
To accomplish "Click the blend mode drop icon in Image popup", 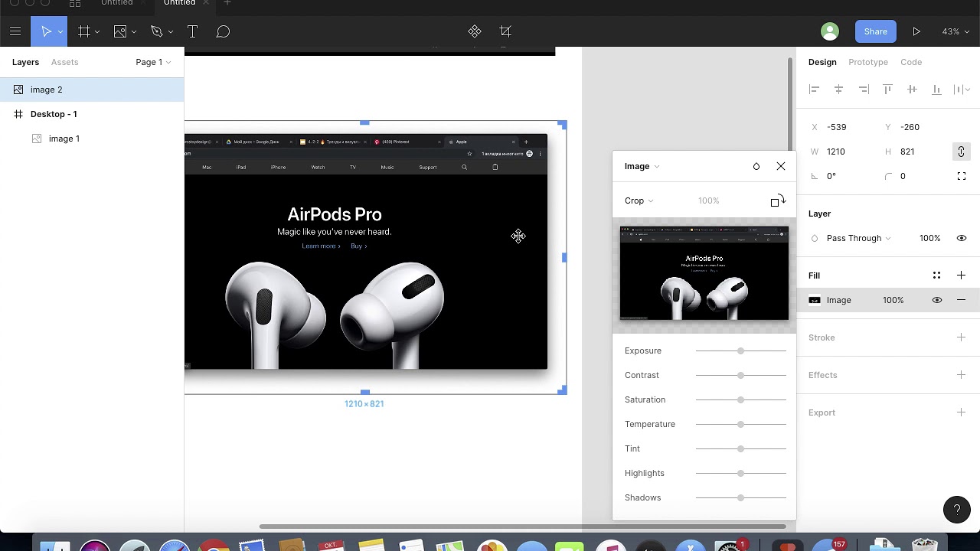I will point(756,166).
